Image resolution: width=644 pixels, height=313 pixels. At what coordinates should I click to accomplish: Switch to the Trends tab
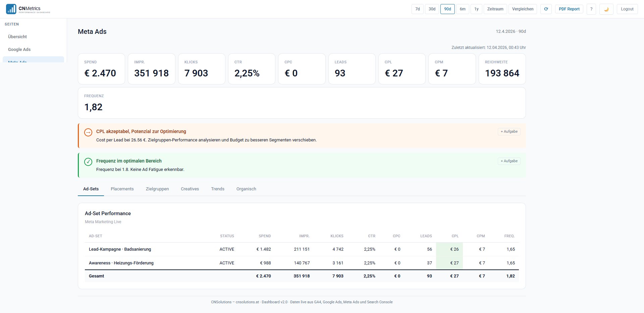217,189
